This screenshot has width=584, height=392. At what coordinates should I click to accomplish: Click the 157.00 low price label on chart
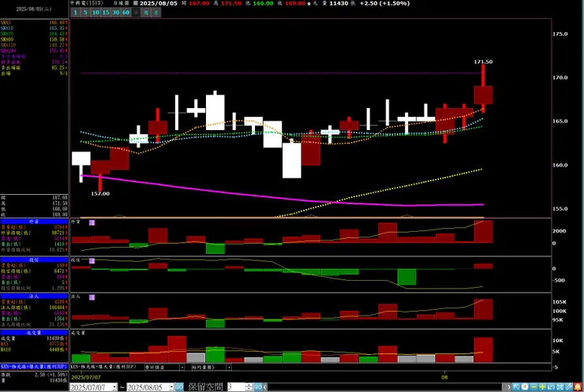point(100,193)
